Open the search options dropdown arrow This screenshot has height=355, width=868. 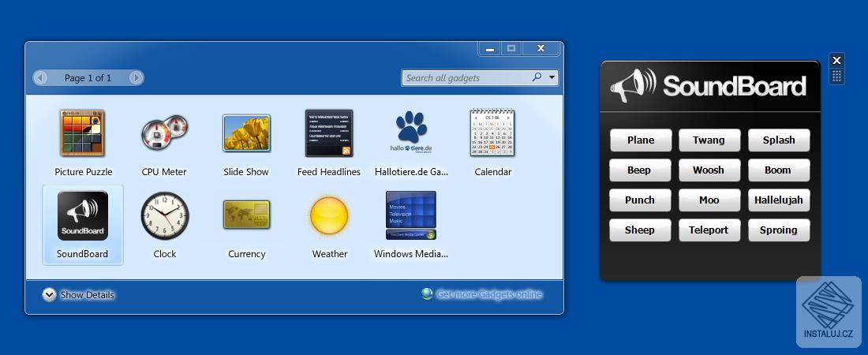pyautogui.click(x=552, y=78)
